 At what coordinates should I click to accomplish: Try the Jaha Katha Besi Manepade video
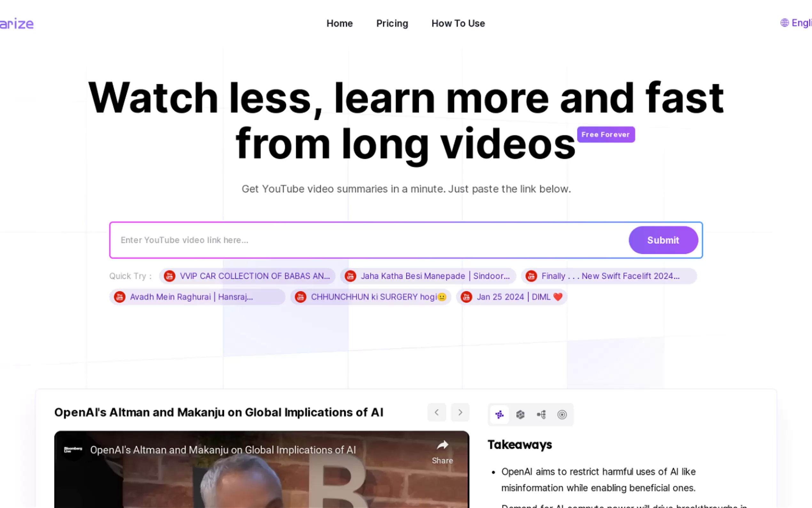(x=435, y=276)
